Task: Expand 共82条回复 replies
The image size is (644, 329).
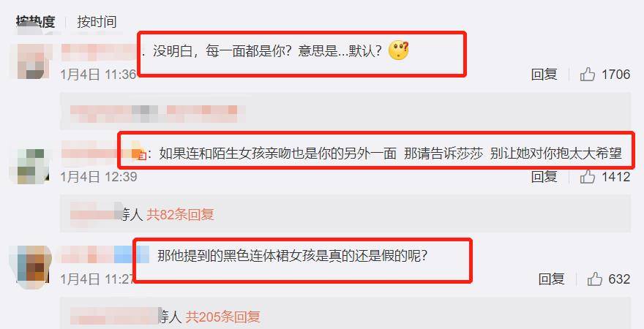Action: click(180, 214)
